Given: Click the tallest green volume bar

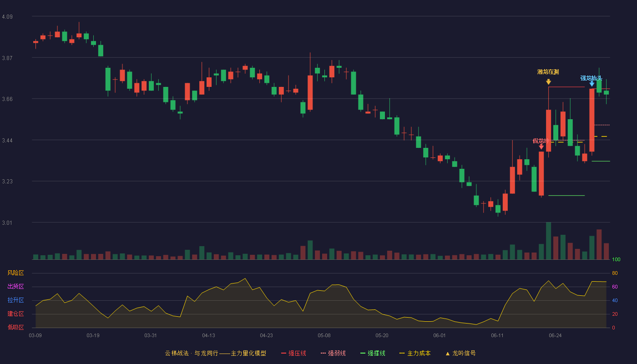Looking at the screenshot, I should (x=548, y=241).
